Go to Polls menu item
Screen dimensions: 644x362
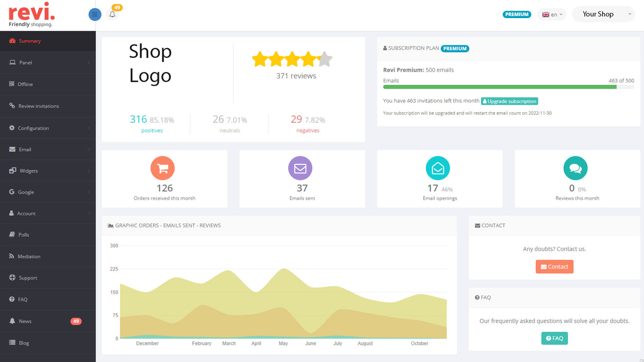pos(48,234)
